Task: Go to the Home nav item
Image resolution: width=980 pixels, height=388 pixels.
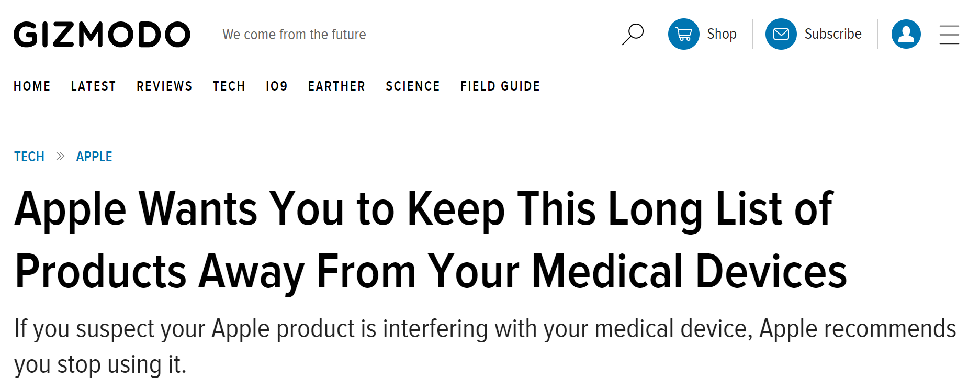Action: pos(32,86)
